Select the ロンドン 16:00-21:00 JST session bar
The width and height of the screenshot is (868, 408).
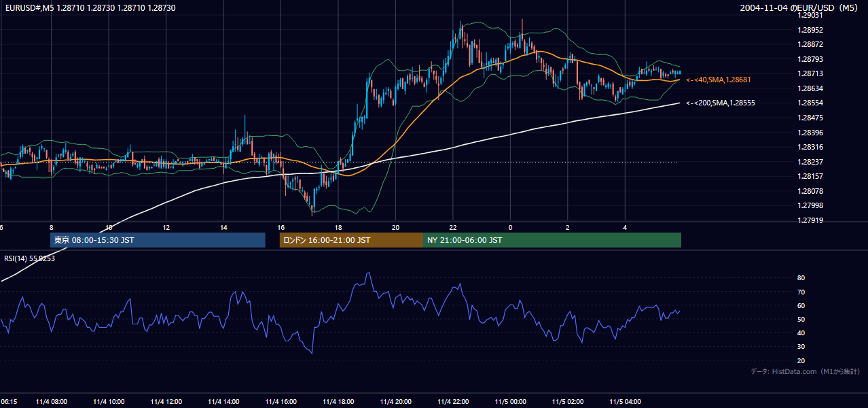pos(351,240)
